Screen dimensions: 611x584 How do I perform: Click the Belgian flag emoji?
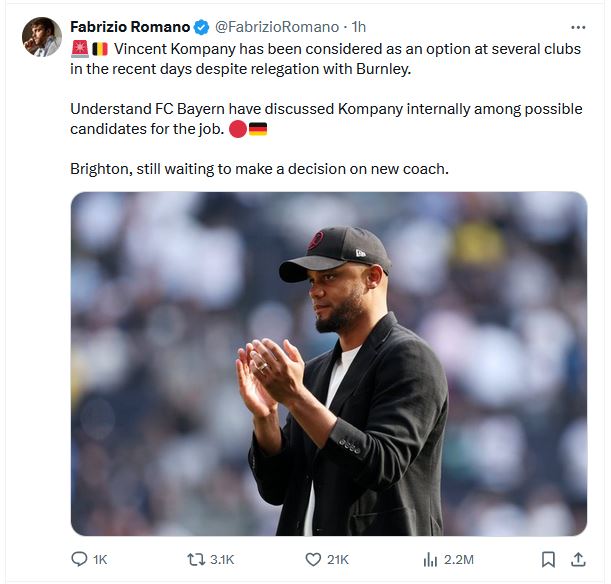pos(100,49)
